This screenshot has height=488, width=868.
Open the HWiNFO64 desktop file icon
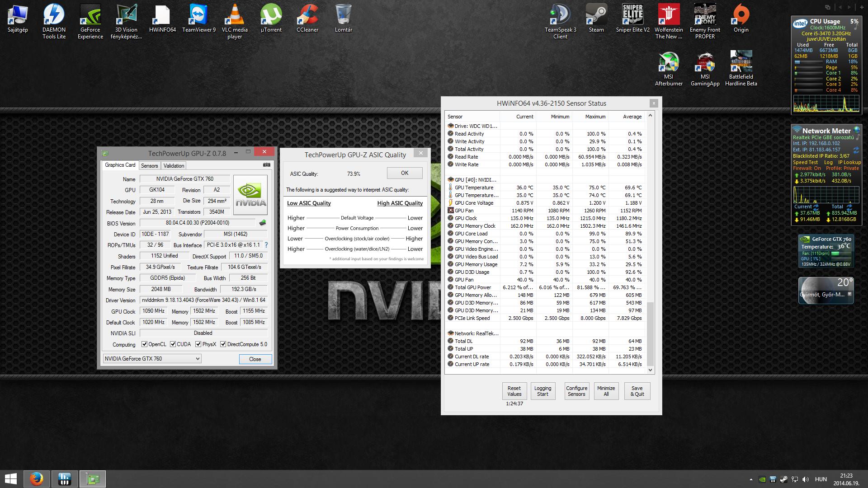tap(162, 19)
